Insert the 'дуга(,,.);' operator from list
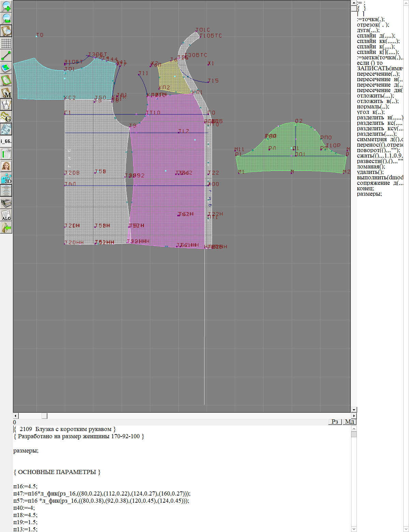This screenshot has height=532, width=409. [x=368, y=30]
